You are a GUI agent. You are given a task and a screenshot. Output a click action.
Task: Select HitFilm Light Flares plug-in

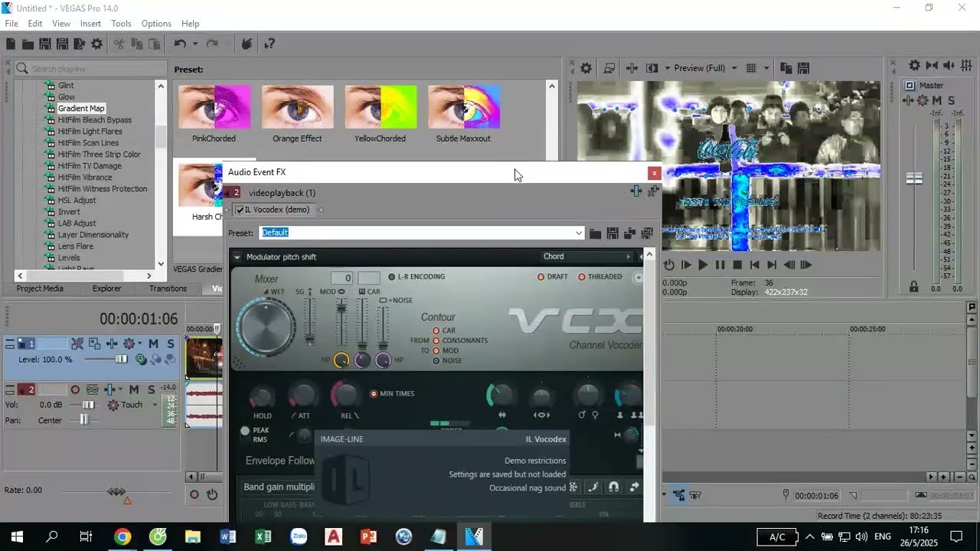pos(90,132)
